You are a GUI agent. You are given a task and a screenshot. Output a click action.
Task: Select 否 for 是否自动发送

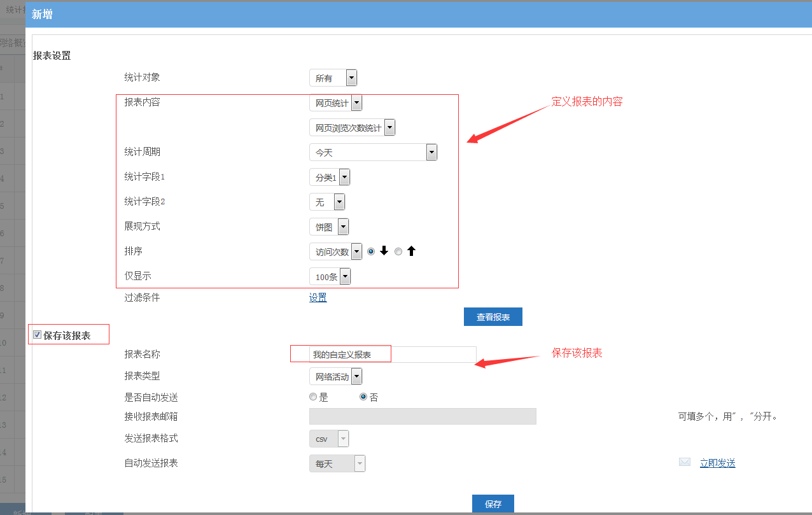[363, 397]
